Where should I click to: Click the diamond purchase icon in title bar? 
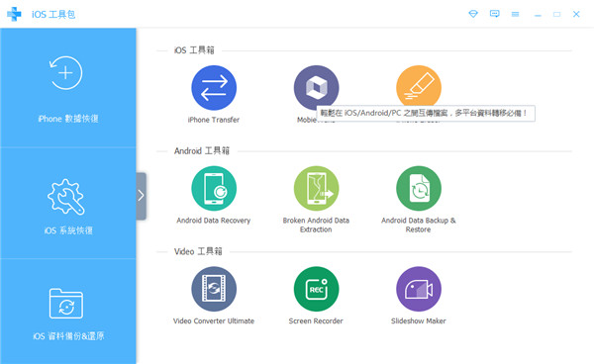[x=473, y=14]
